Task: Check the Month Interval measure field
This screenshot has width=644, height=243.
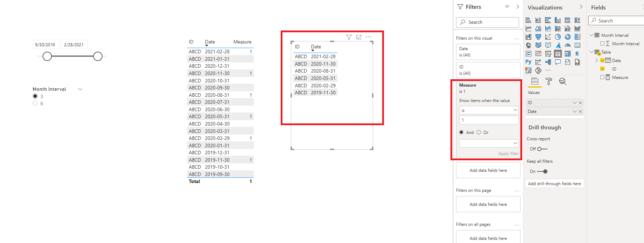Action: (x=602, y=43)
